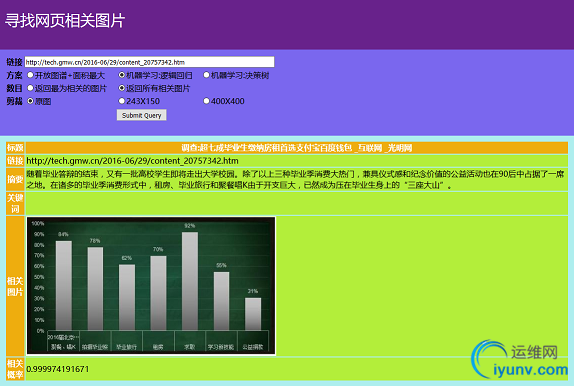Click the orange article title 调查:超七成毕业生
The width and height of the screenshot is (574, 386).
coord(297,148)
